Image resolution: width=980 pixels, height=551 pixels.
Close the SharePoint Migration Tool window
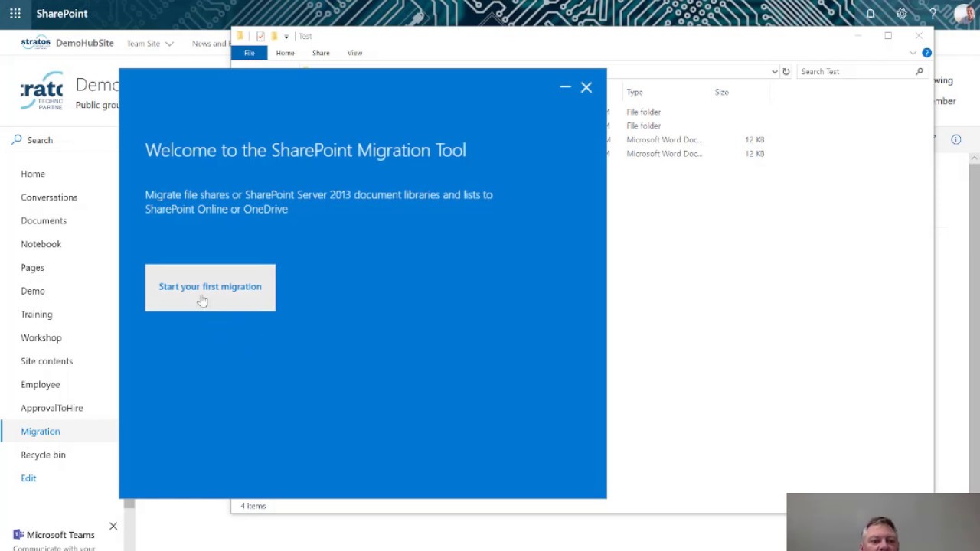586,87
